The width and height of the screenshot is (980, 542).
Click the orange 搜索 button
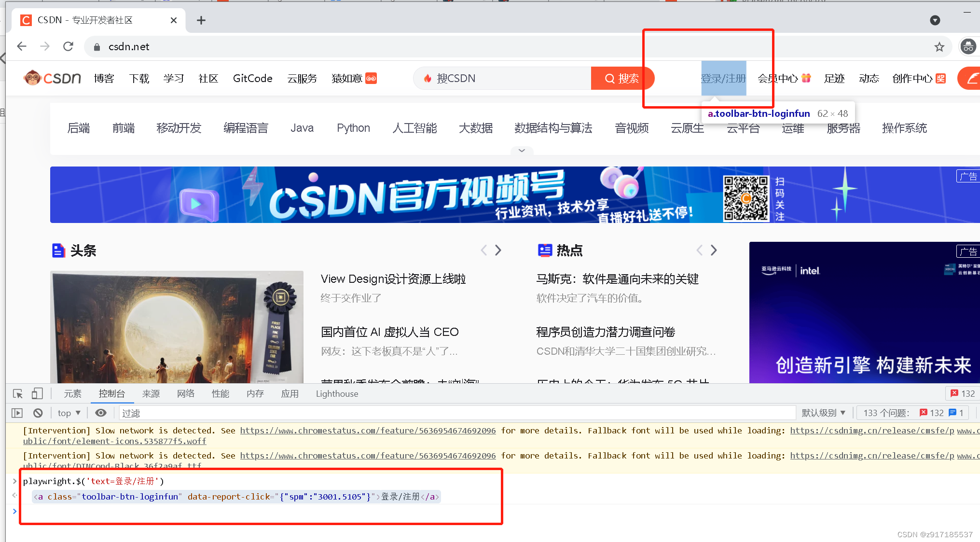622,78
